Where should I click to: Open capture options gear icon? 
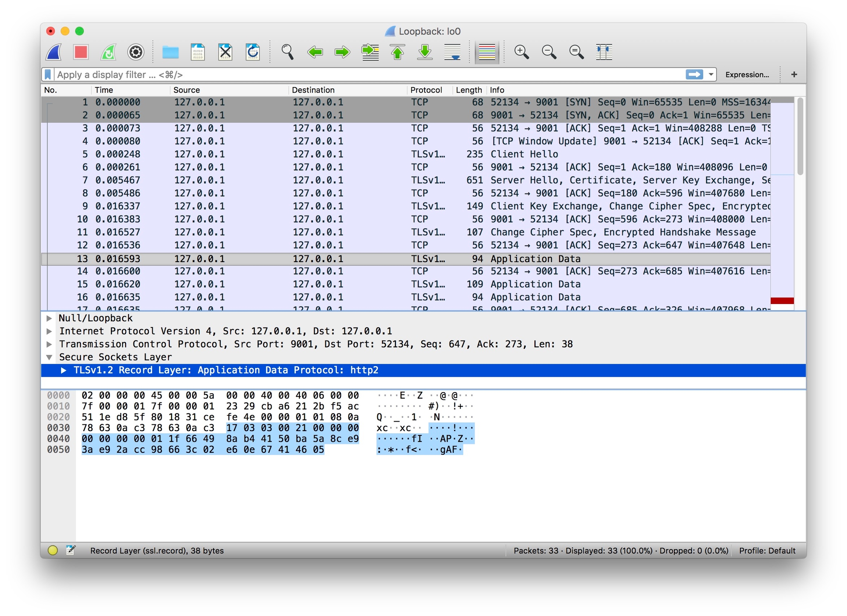pos(136,52)
